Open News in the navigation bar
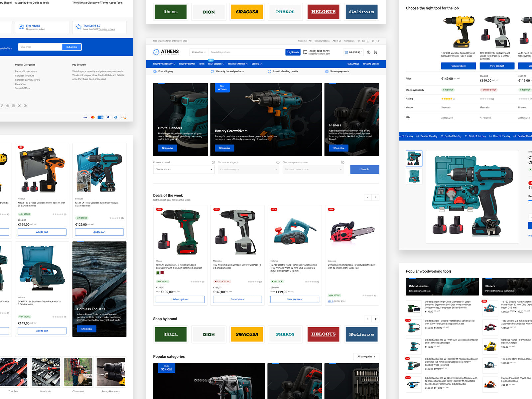This screenshot has width=532, height=399. tap(201, 64)
